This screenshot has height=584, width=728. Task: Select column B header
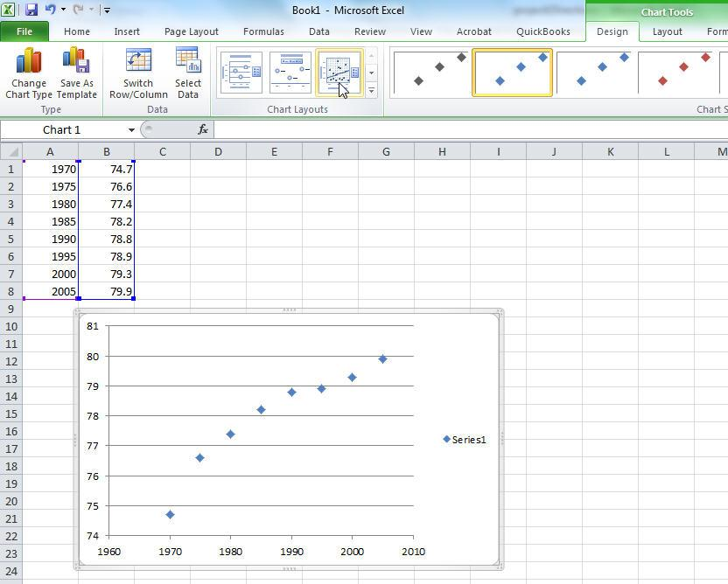coord(106,152)
